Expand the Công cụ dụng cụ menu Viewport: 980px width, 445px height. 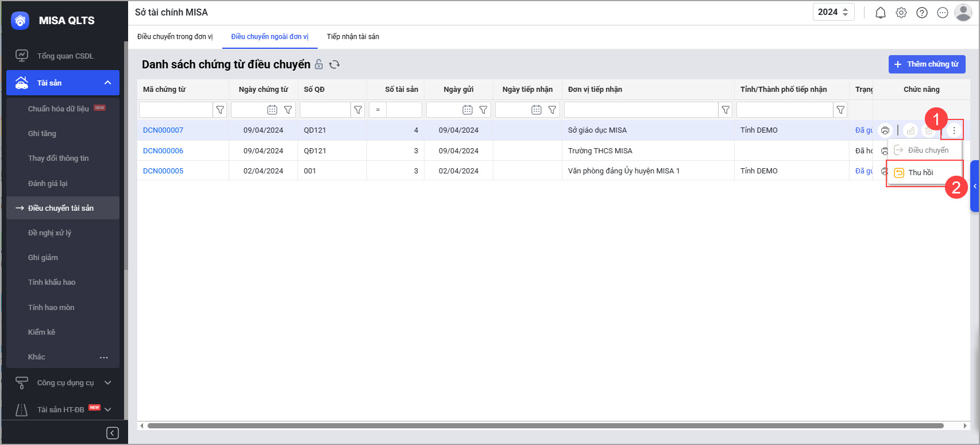(107, 383)
